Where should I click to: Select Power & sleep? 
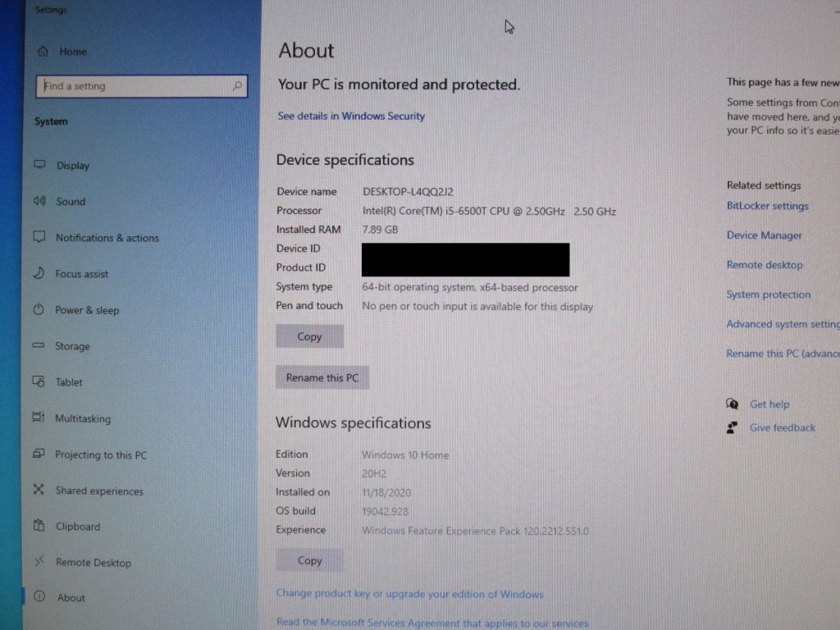point(87,310)
